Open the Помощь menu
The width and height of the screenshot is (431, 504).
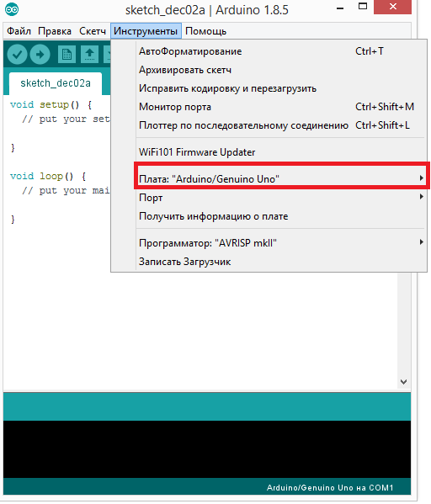pos(206,31)
